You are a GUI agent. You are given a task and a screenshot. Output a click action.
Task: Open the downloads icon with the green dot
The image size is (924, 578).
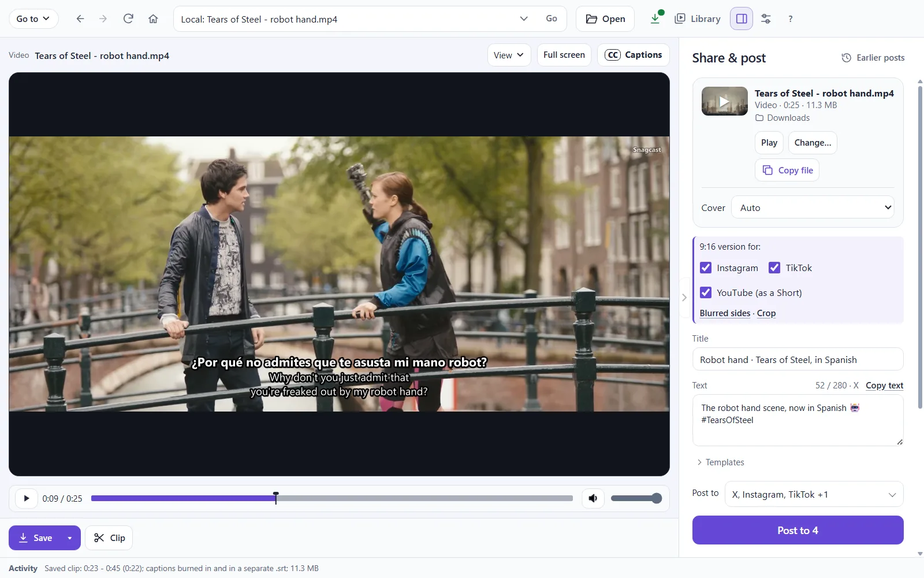[x=656, y=18]
